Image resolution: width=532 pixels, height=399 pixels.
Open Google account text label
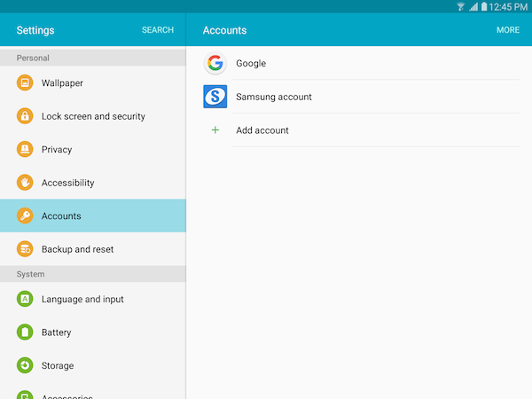(x=251, y=64)
